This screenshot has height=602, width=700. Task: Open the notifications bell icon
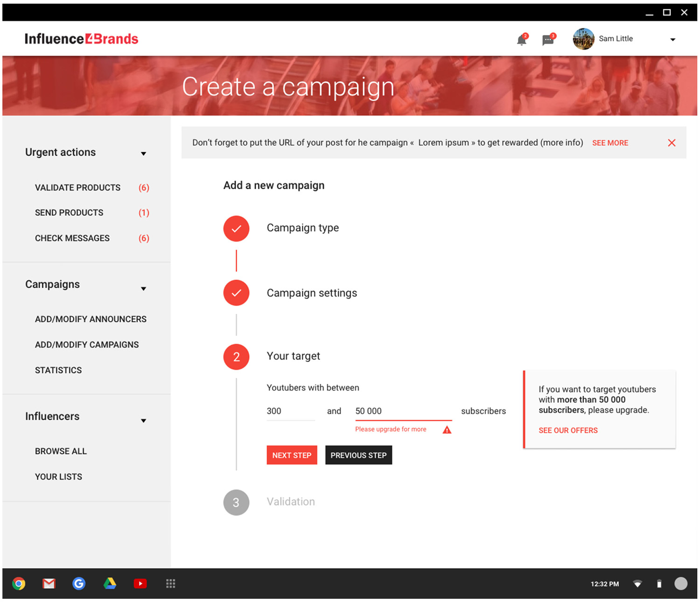coord(522,40)
